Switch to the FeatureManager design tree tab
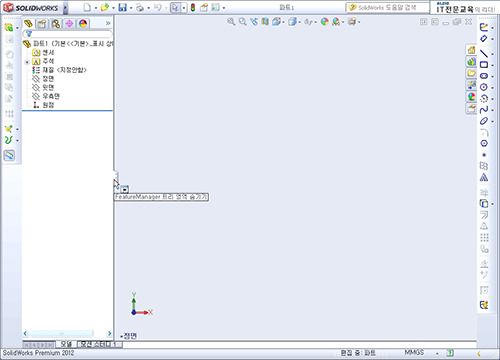Screen dimensions: 500x360 tap(28, 23)
